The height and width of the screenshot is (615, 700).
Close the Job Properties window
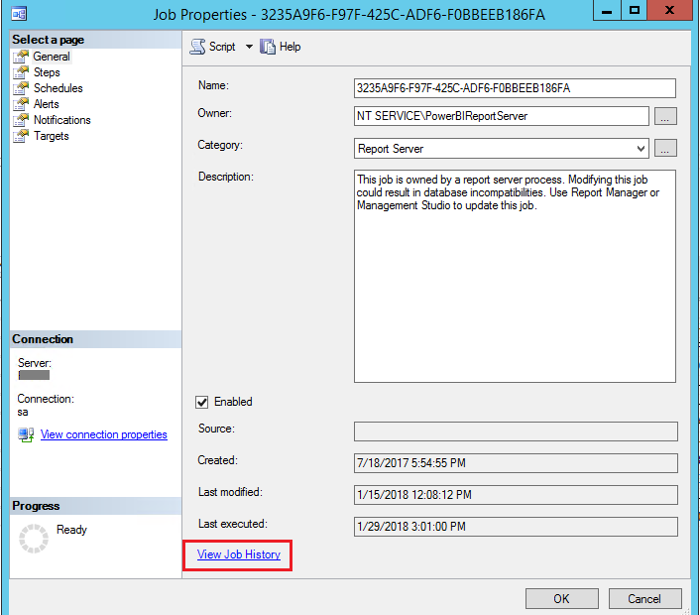(x=669, y=10)
